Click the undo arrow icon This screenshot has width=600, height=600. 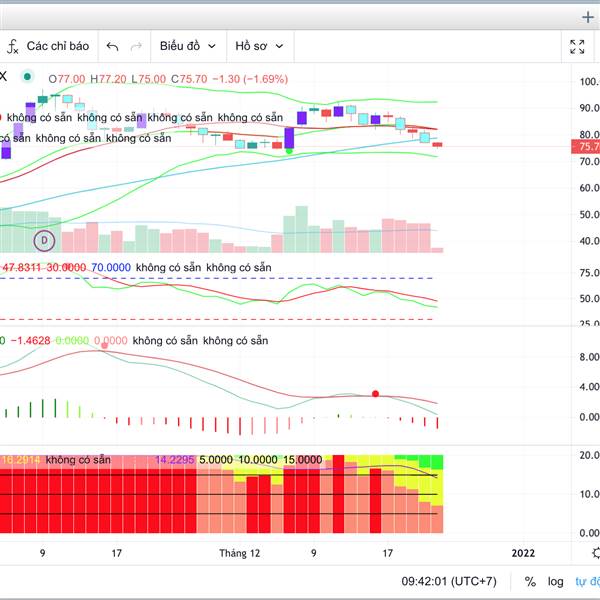(x=112, y=46)
